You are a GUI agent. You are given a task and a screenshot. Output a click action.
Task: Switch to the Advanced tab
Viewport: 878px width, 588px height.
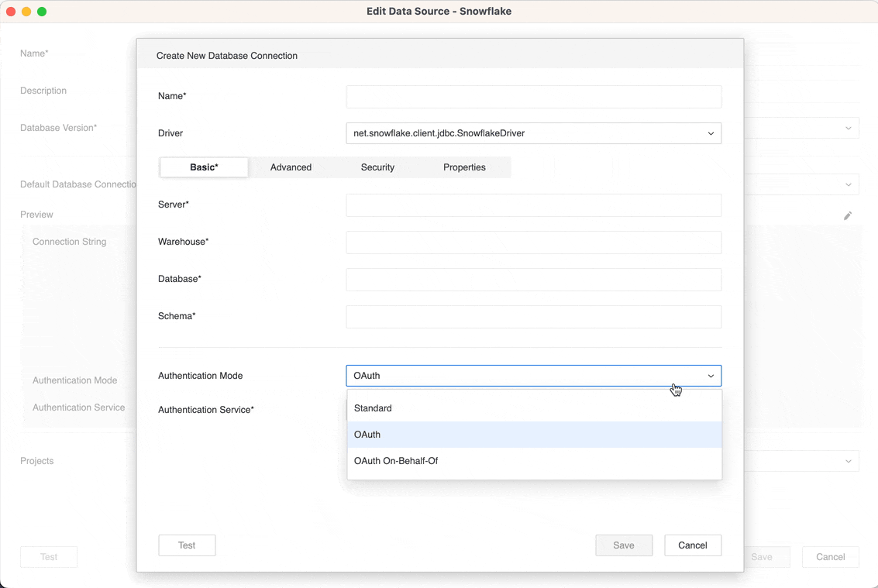(x=291, y=167)
